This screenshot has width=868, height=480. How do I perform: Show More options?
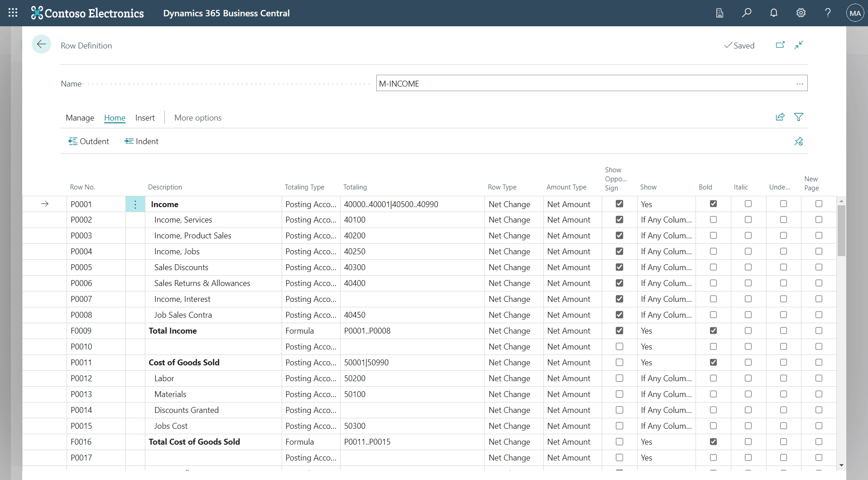coord(198,118)
